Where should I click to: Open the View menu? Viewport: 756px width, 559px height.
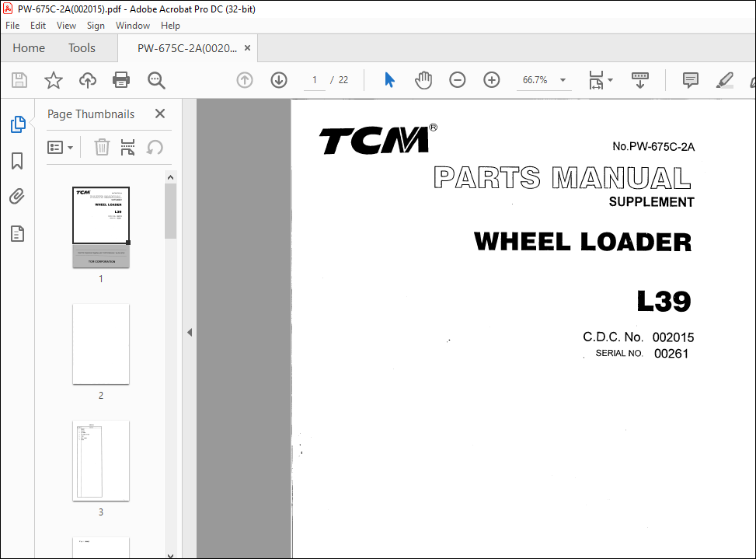pyautogui.click(x=66, y=26)
